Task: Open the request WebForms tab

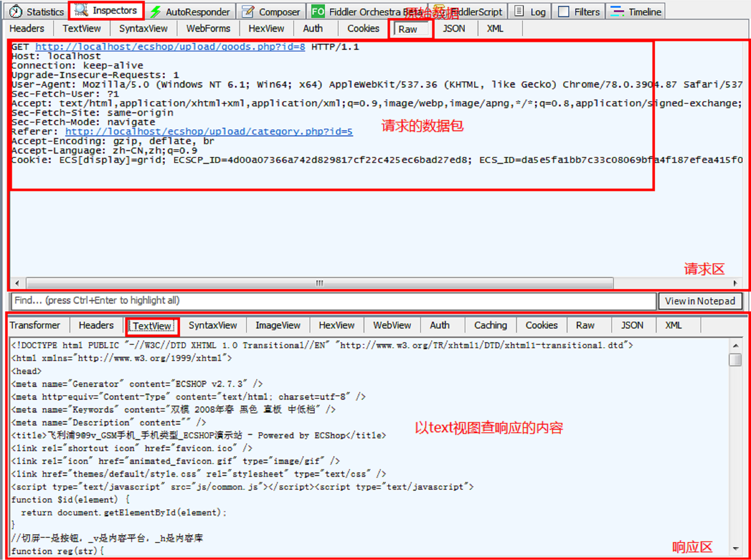Action: pyautogui.click(x=208, y=29)
